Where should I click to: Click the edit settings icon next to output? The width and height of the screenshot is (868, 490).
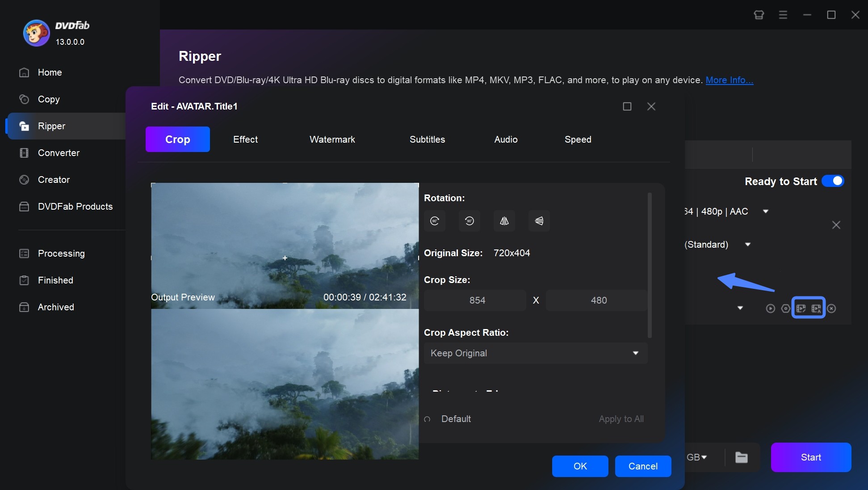pyautogui.click(x=801, y=308)
